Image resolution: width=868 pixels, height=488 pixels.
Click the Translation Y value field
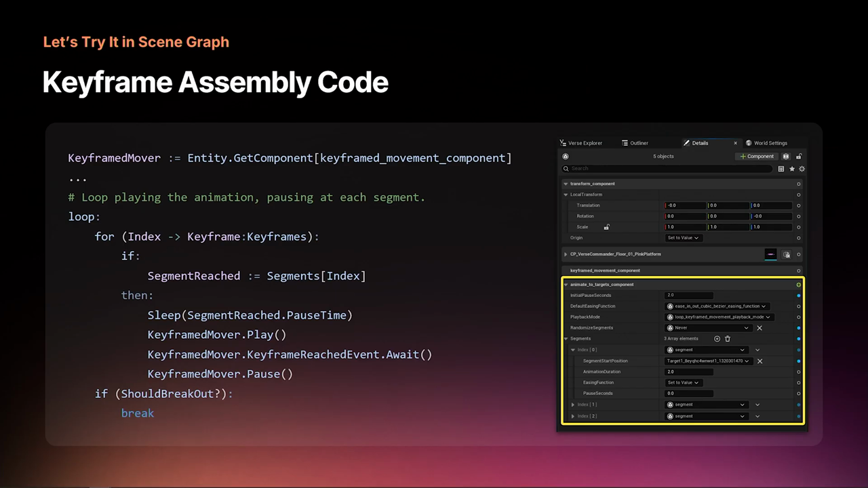click(728, 205)
